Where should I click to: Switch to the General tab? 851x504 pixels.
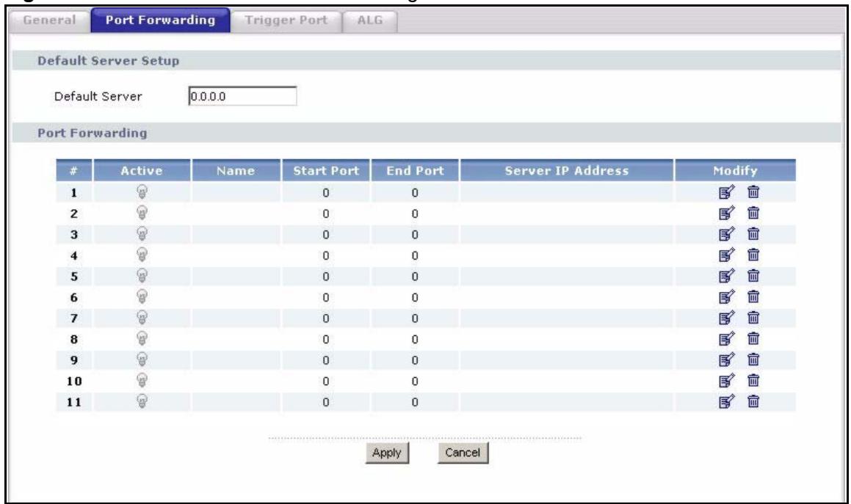[x=49, y=21]
